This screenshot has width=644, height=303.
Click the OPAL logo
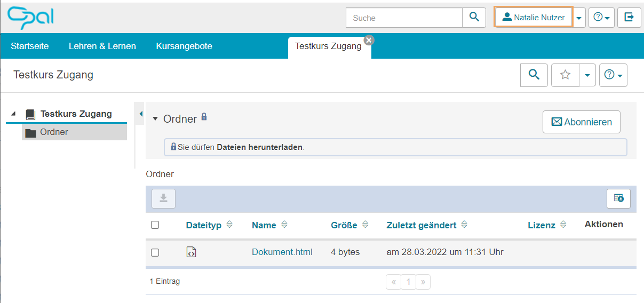pos(30,18)
